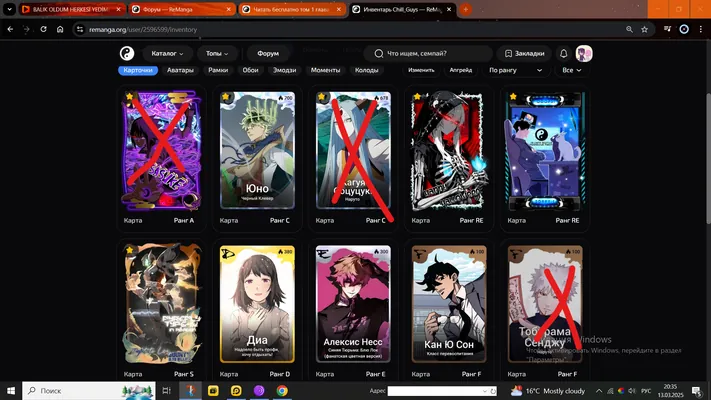The image size is (711, 400).
Task: Open the Rank S card thumbnail
Action: [161, 304]
